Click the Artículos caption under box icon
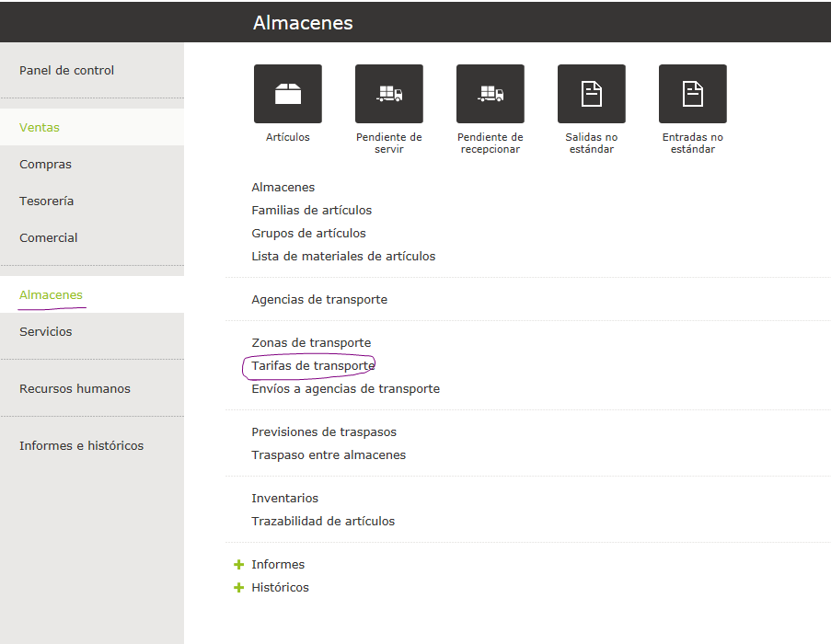Image resolution: width=831 pixels, height=644 pixels. click(x=288, y=137)
